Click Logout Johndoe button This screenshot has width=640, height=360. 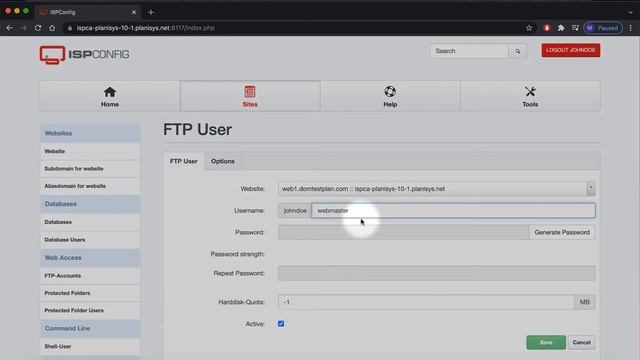point(571,50)
